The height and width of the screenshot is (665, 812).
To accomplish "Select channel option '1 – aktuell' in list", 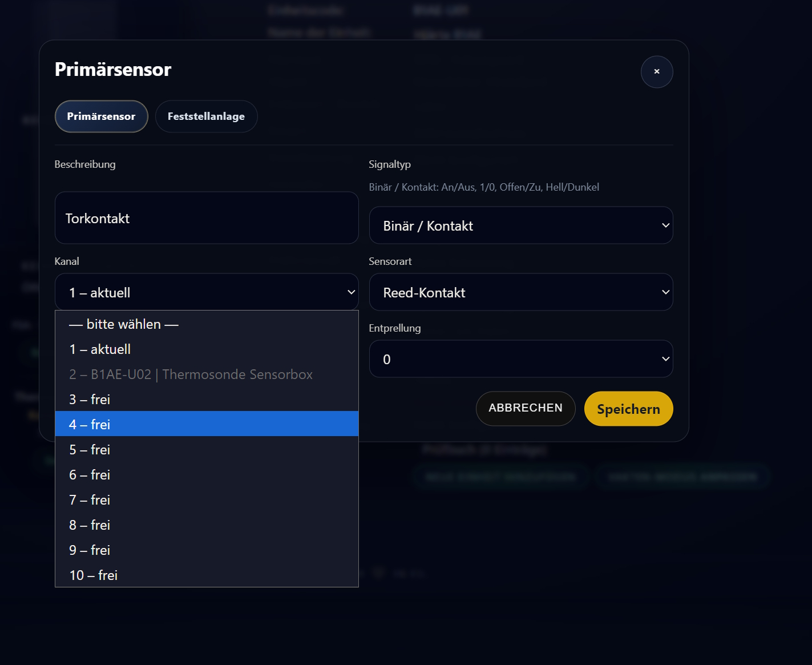I will click(x=207, y=349).
